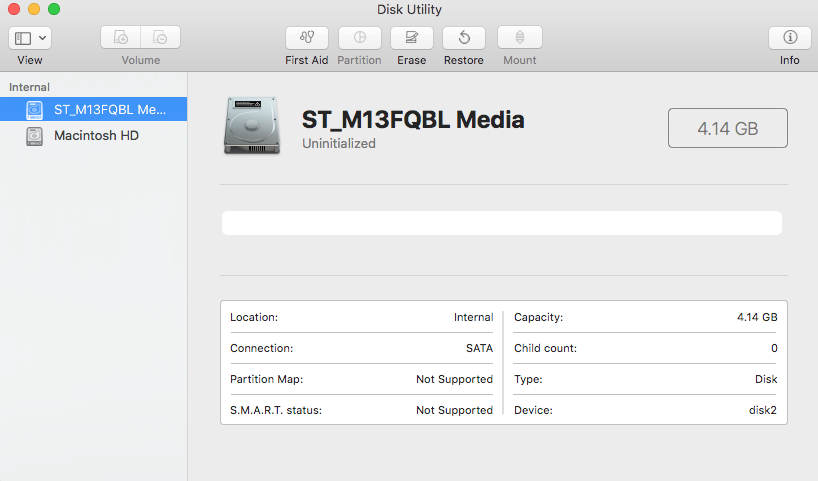Screen dimensions: 818x481
Task: Click the Type value Disk
Action: pyautogui.click(x=766, y=379)
